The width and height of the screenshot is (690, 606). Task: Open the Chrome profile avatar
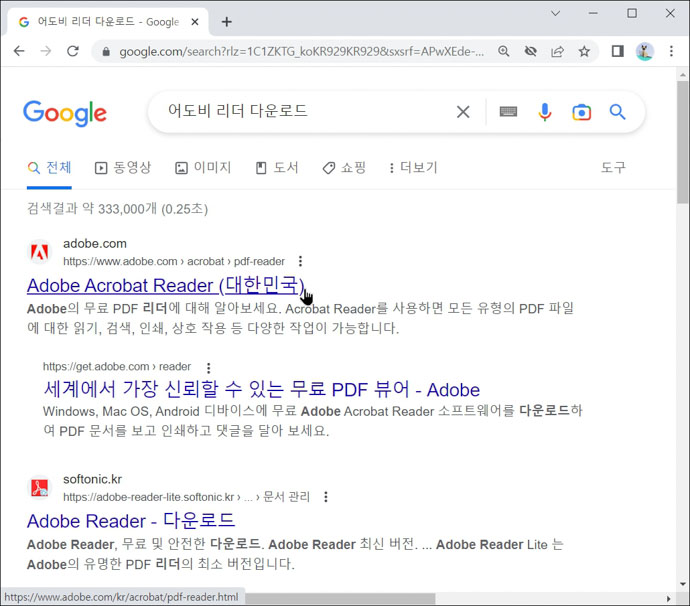coord(644,51)
